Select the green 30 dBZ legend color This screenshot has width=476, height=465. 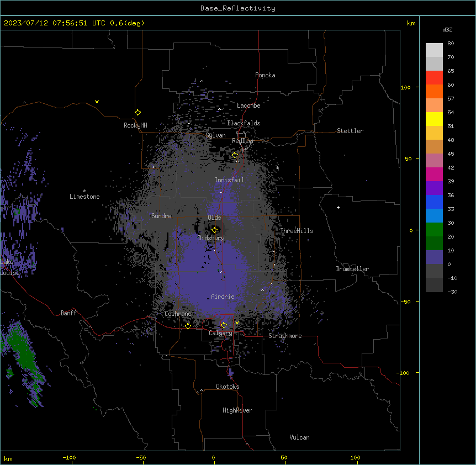(x=434, y=230)
